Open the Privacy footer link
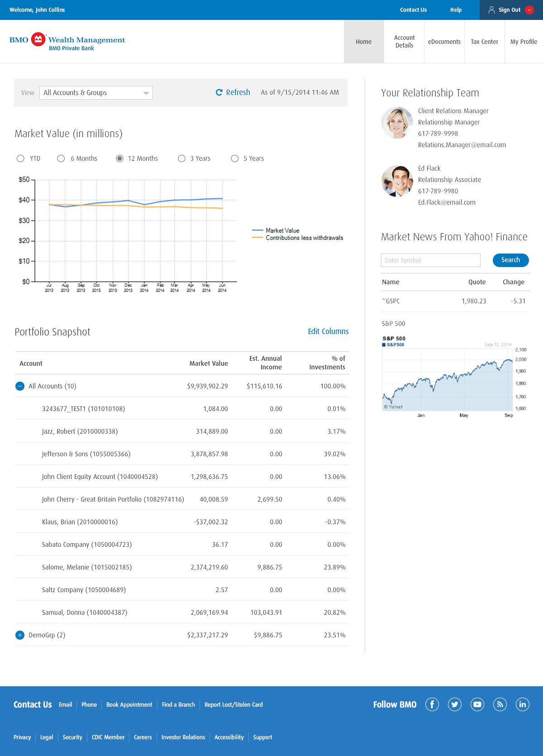This screenshot has height=756, width=543. (x=22, y=737)
